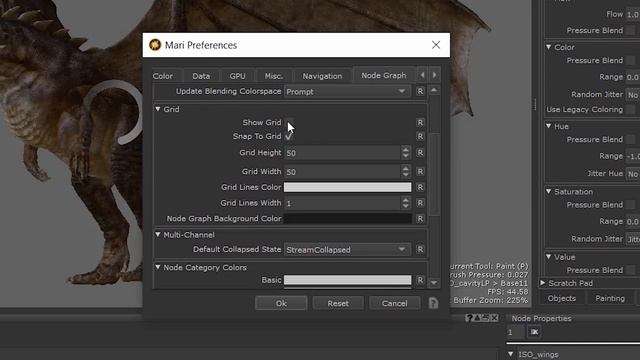Collapse the ISO_wings node properties group
640x360 pixels.
(x=511, y=354)
